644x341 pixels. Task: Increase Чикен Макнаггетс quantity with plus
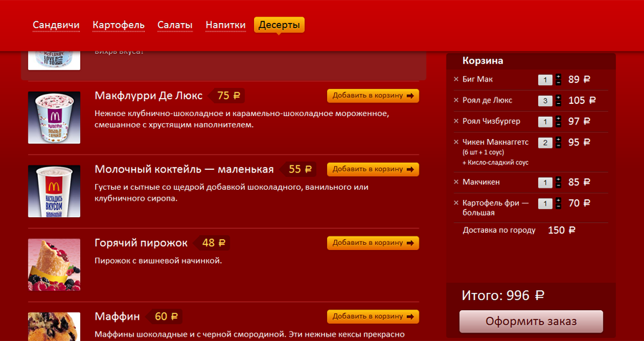[558, 140]
